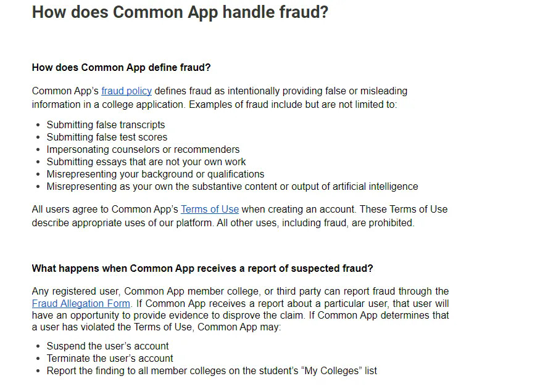This screenshot has height=392, width=548.
Task: Open the Terms of Use link
Action: [x=209, y=210]
